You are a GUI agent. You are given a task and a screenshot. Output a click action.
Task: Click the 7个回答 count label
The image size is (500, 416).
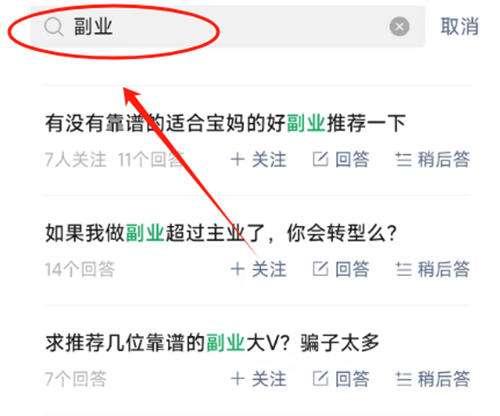pyautogui.click(x=76, y=379)
